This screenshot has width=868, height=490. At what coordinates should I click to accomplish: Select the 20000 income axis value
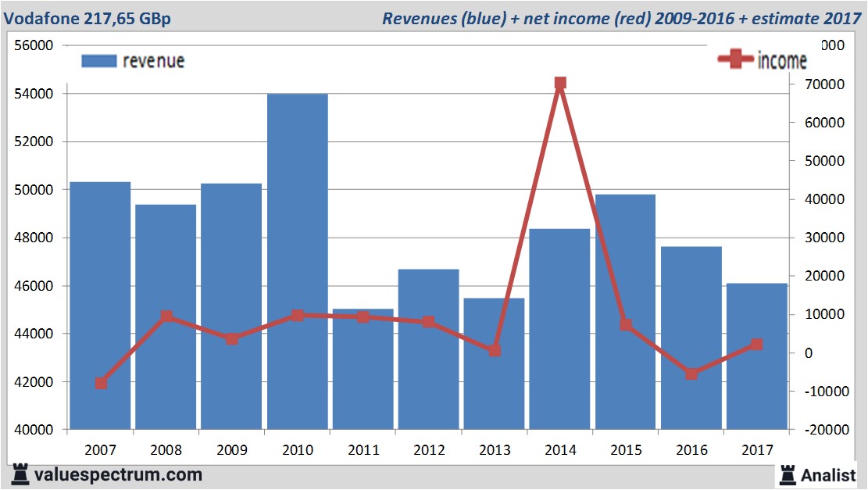click(824, 276)
